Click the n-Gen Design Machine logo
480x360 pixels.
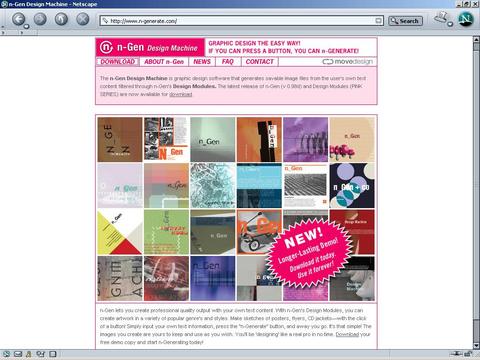[x=150, y=47]
